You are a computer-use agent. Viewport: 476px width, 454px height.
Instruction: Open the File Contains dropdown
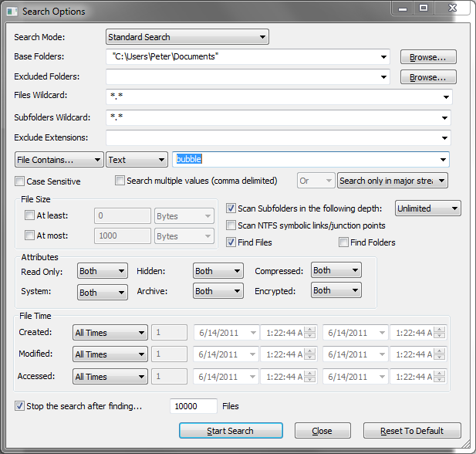click(x=59, y=160)
